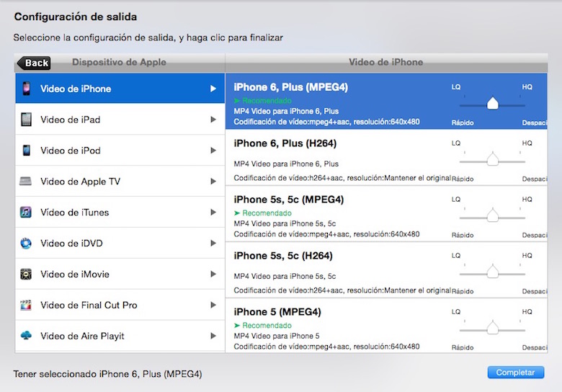Select Video de iPod category
Viewport: 562px width, 392px height.
click(120, 150)
